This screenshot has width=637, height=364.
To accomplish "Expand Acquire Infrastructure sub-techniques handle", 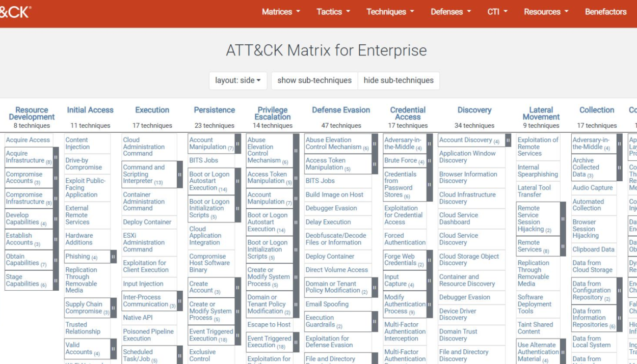I will click(56, 157).
